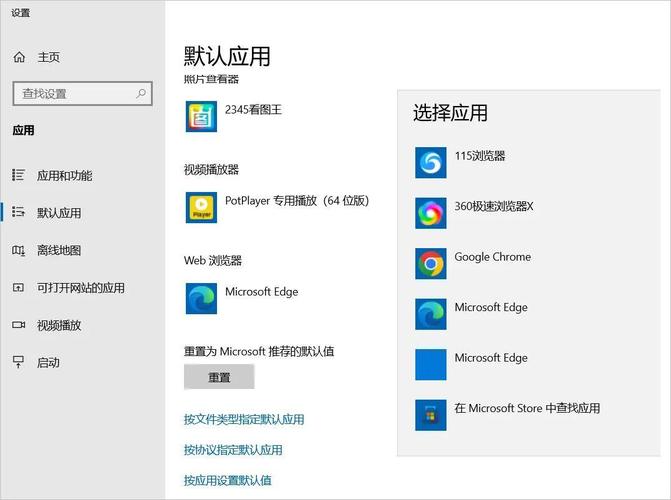Click 2345看图王 photo viewer name
Viewport: 671px width, 500px height.
pos(253,110)
